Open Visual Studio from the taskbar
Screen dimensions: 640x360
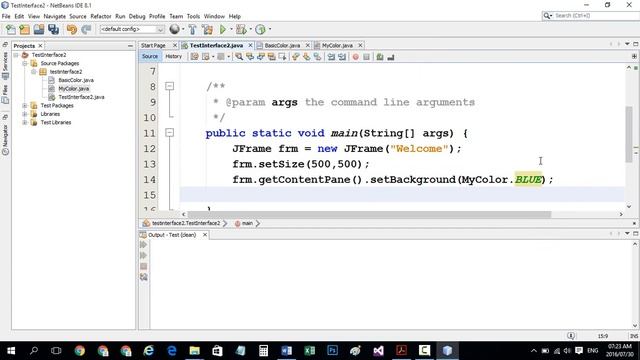click(378, 350)
